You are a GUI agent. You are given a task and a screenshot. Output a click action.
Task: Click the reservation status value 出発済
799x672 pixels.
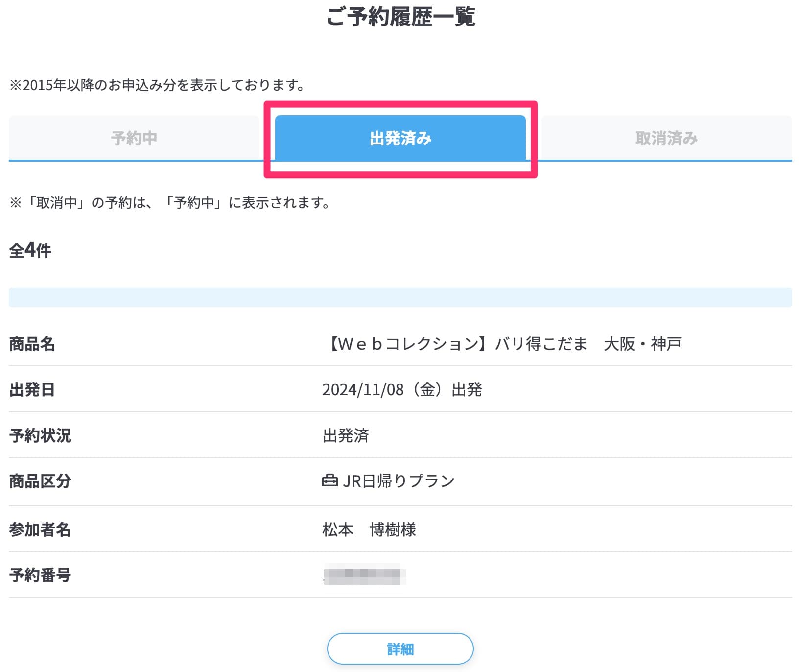346,435
